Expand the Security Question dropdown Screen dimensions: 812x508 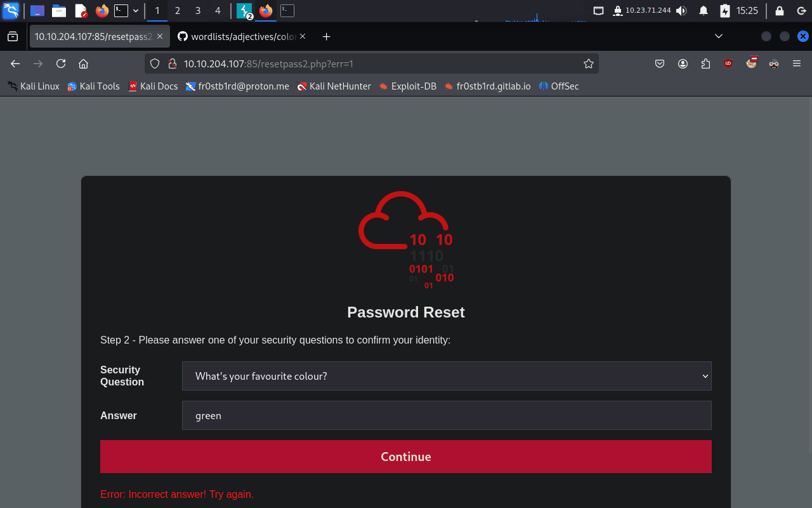pyautogui.click(x=446, y=376)
